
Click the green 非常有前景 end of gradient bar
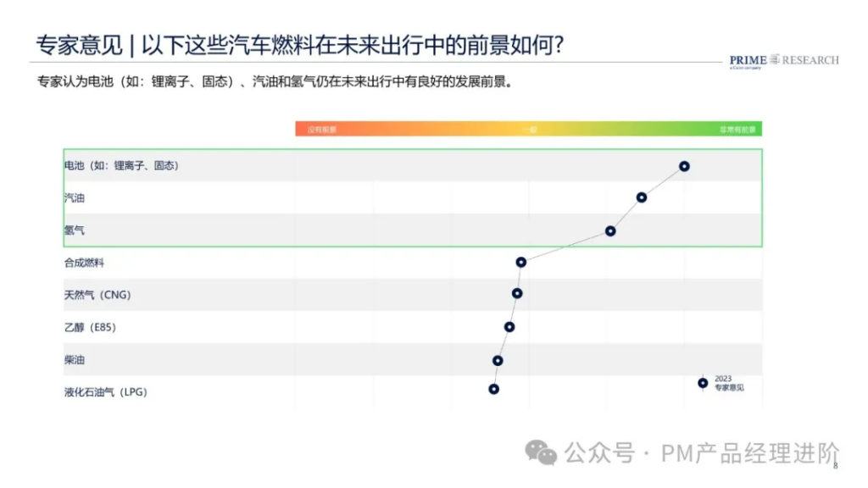point(737,130)
